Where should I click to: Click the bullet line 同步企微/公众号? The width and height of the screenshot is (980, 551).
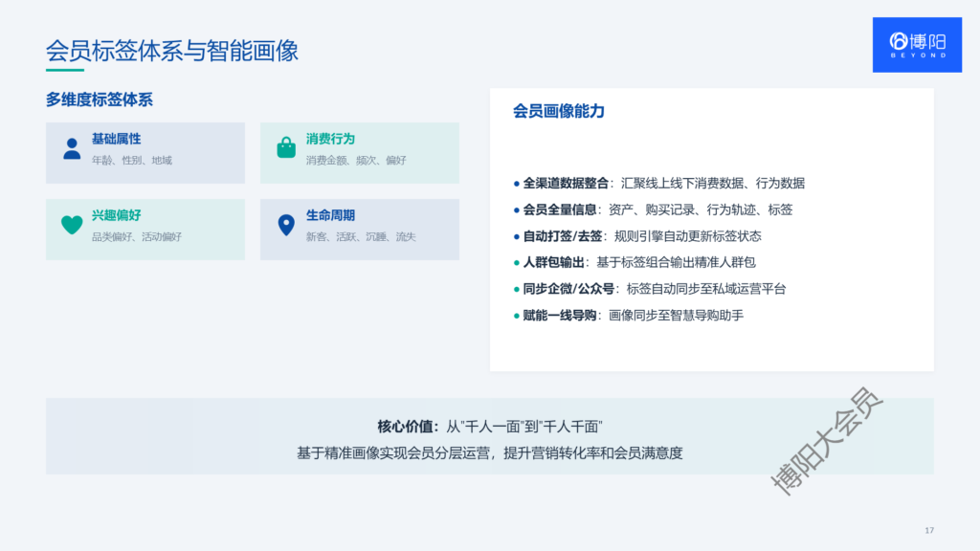650,289
